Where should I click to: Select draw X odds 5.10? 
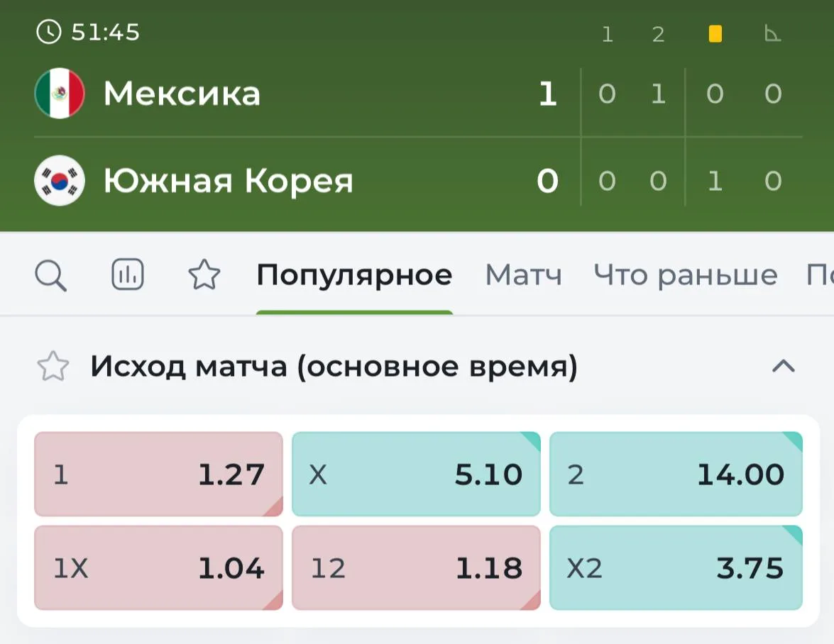(x=416, y=474)
